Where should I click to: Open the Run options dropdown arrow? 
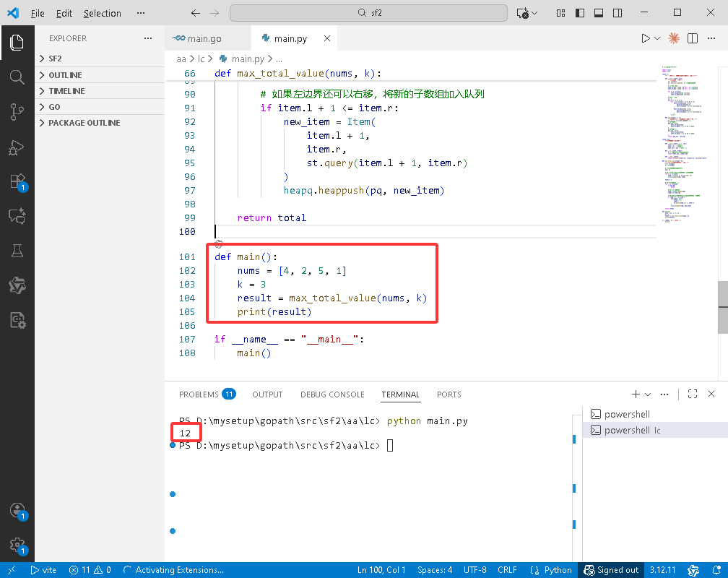coord(657,38)
